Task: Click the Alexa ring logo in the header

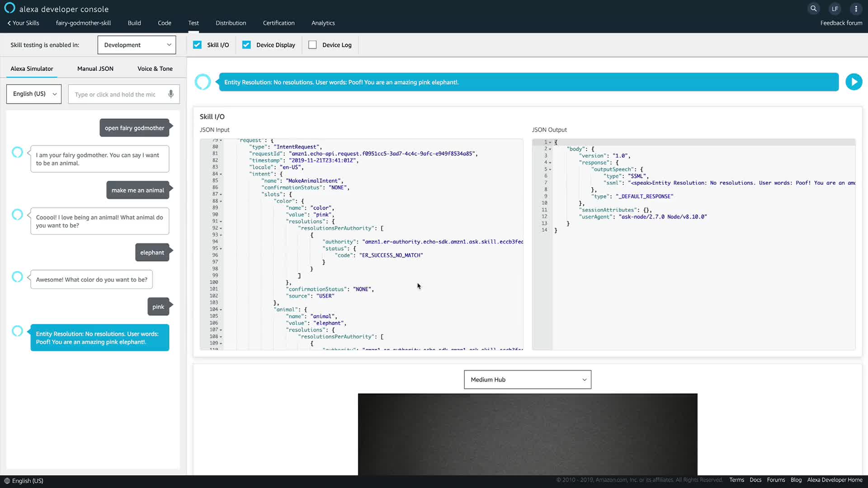Action: [9, 8]
